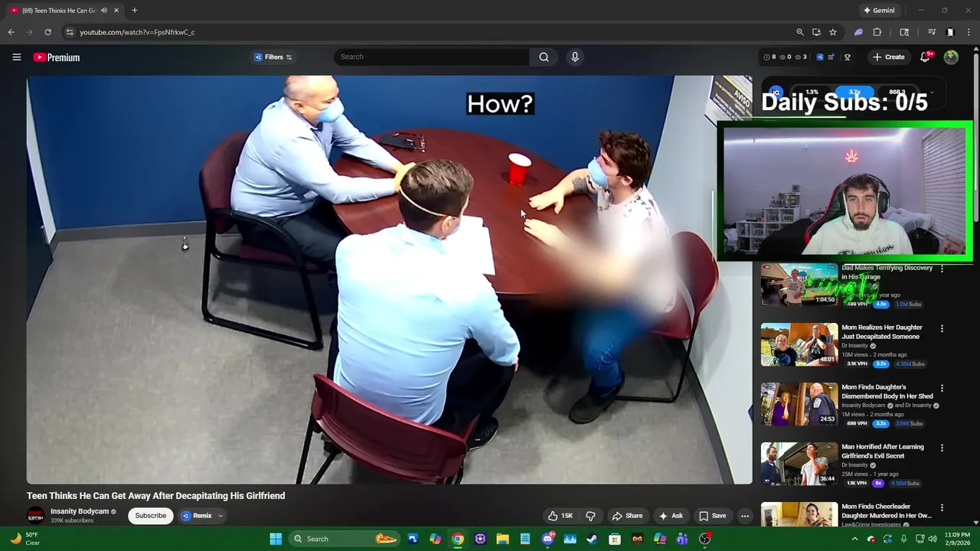The image size is (980, 551).
Task: Open the YouTube account avatar menu
Action: (x=951, y=57)
